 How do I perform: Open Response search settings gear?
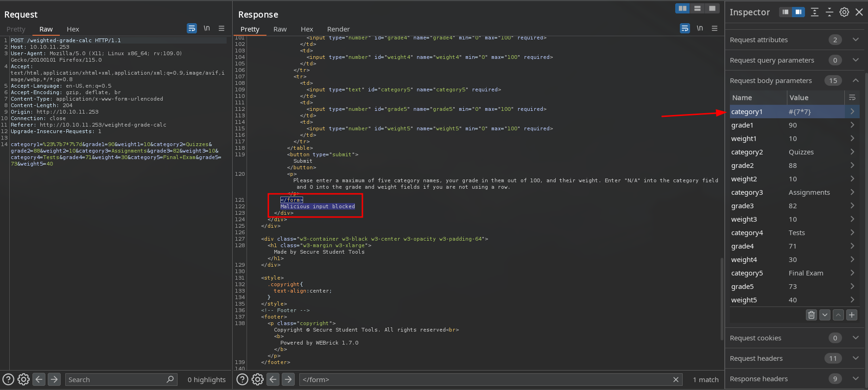click(x=258, y=379)
